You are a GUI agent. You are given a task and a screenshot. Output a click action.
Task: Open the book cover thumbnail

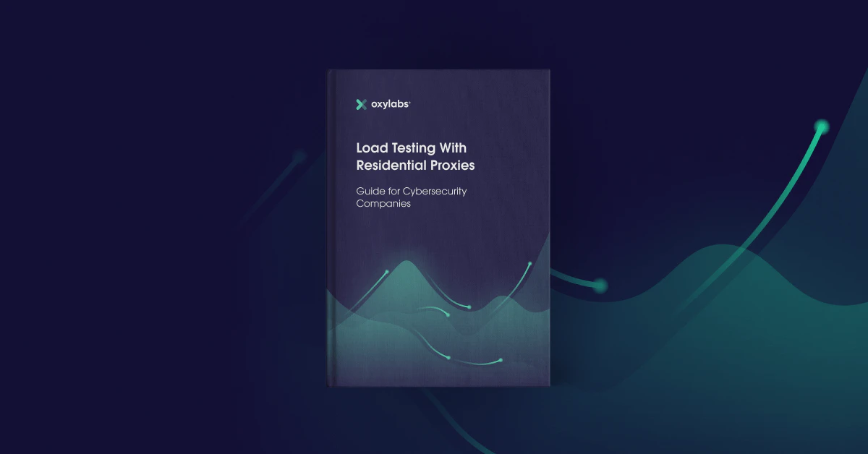(x=439, y=228)
